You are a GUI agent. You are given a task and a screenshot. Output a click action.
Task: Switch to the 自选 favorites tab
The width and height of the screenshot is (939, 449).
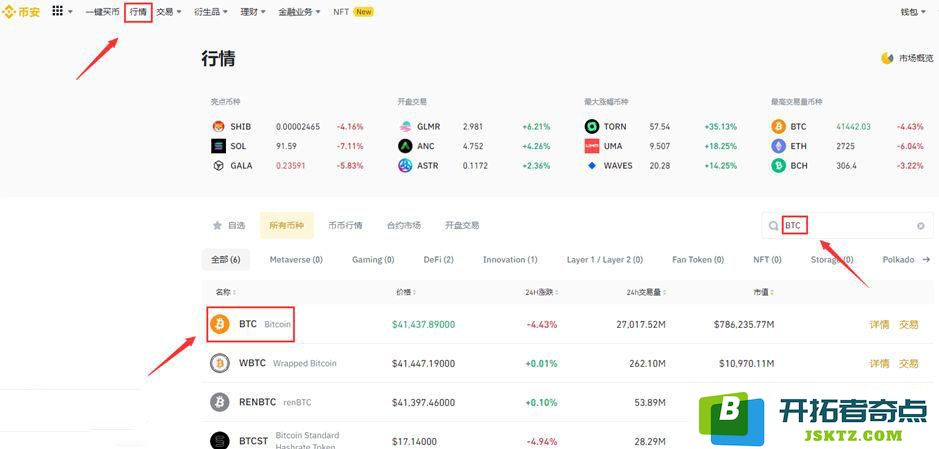point(229,226)
